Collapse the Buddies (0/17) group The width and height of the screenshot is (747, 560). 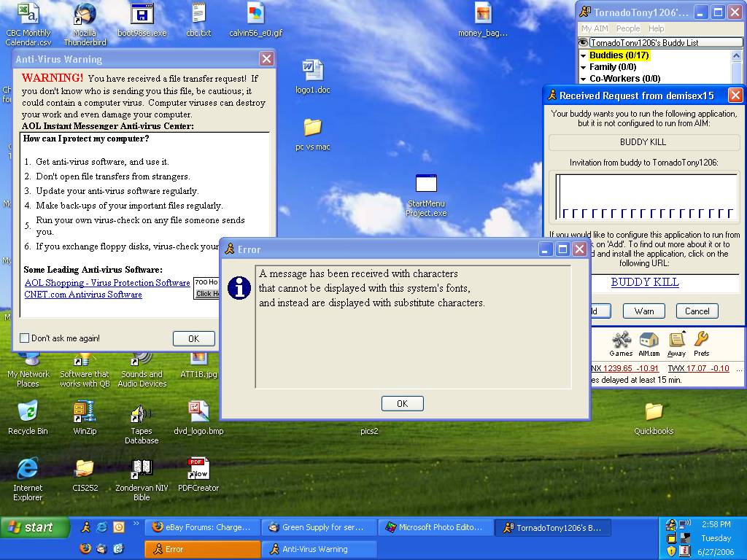584,55
